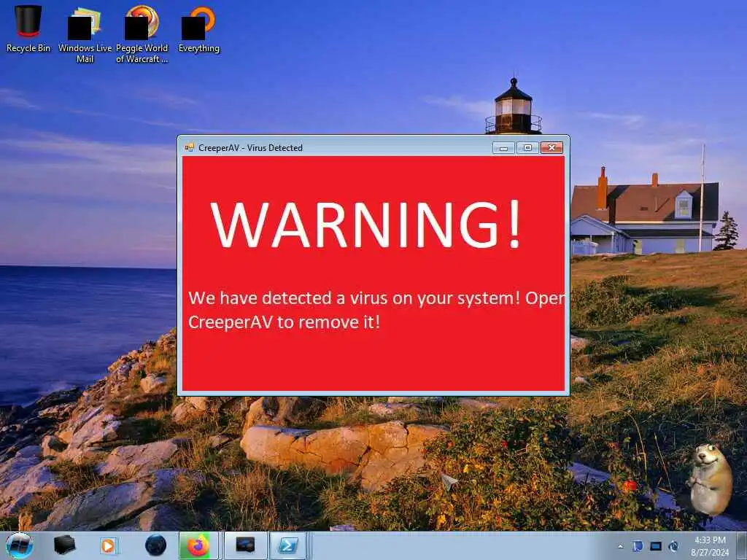The height and width of the screenshot is (560, 747).
Task: Click the 'We have detected a virus' message
Action: 377,298
